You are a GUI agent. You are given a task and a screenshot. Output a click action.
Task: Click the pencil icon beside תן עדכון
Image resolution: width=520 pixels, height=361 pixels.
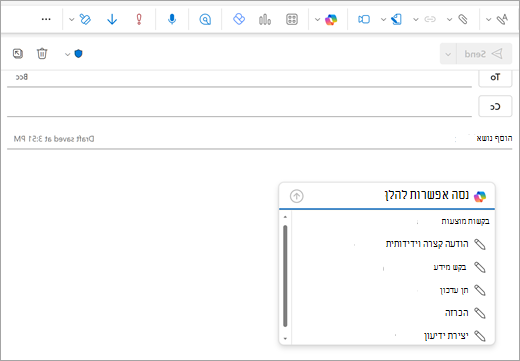pos(480,290)
